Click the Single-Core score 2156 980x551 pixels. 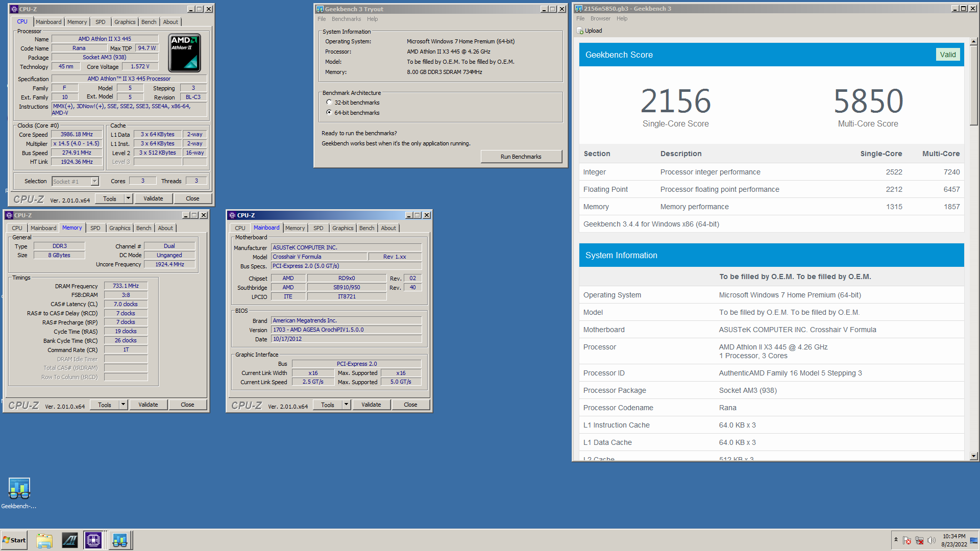point(675,101)
